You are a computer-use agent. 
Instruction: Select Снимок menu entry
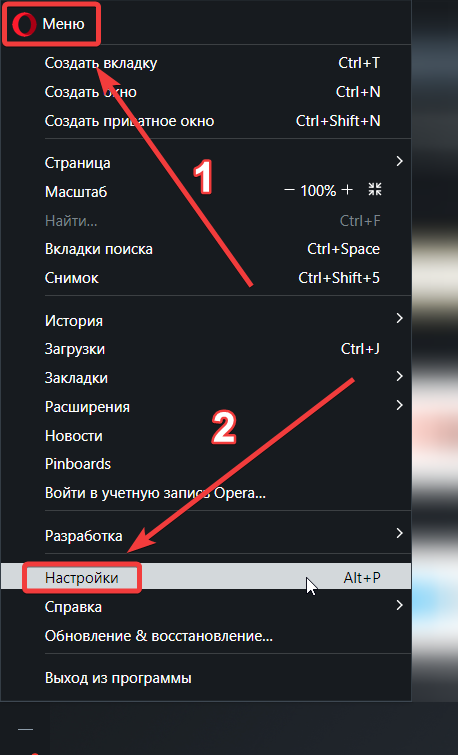point(206,278)
